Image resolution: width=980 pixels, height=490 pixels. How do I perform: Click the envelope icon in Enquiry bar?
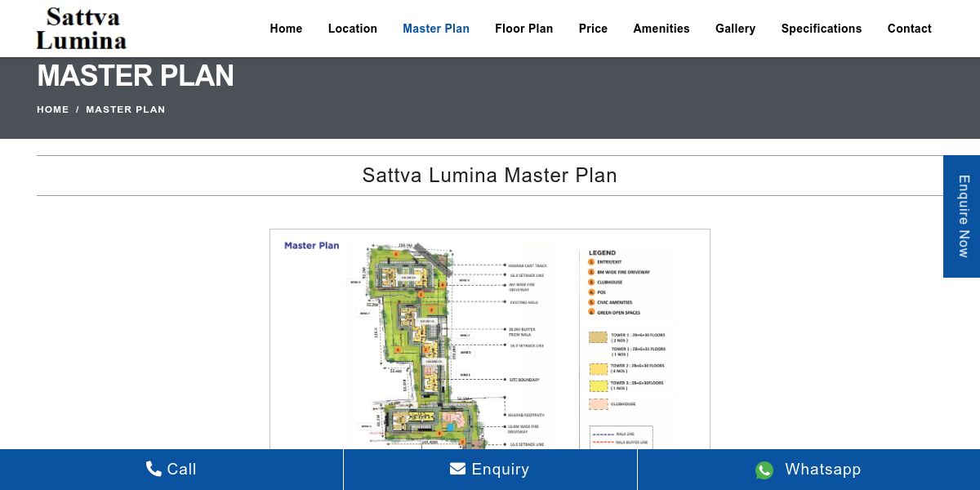[x=457, y=469]
